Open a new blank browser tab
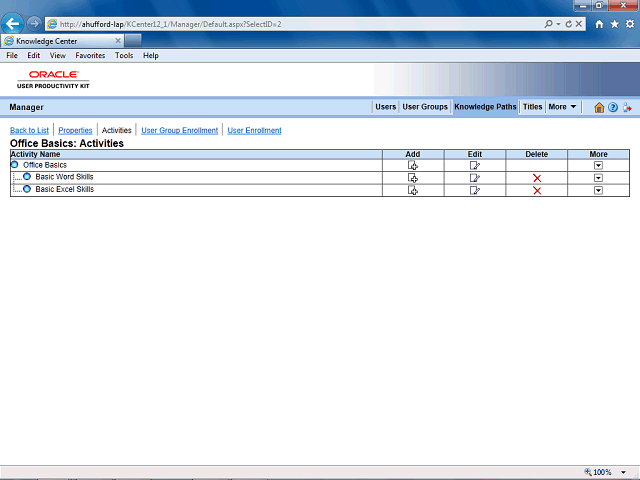The width and height of the screenshot is (640, 480). pos(133,41)
